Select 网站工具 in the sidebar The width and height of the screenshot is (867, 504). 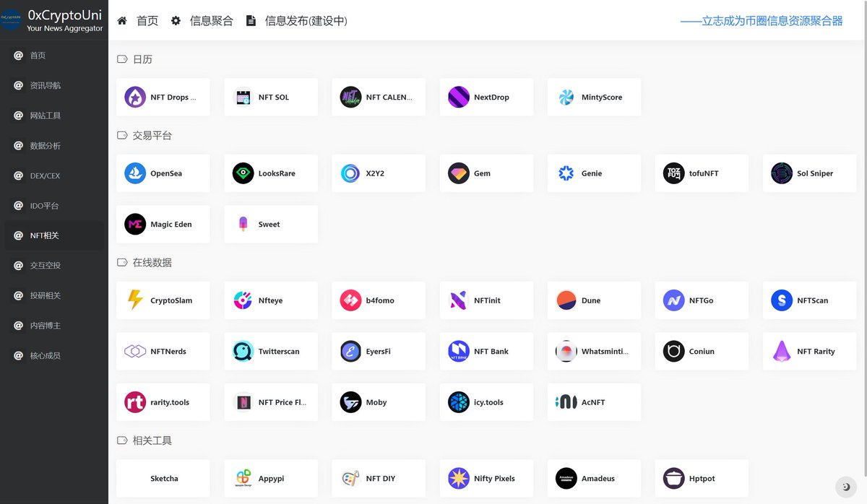[x=54, y=116]
